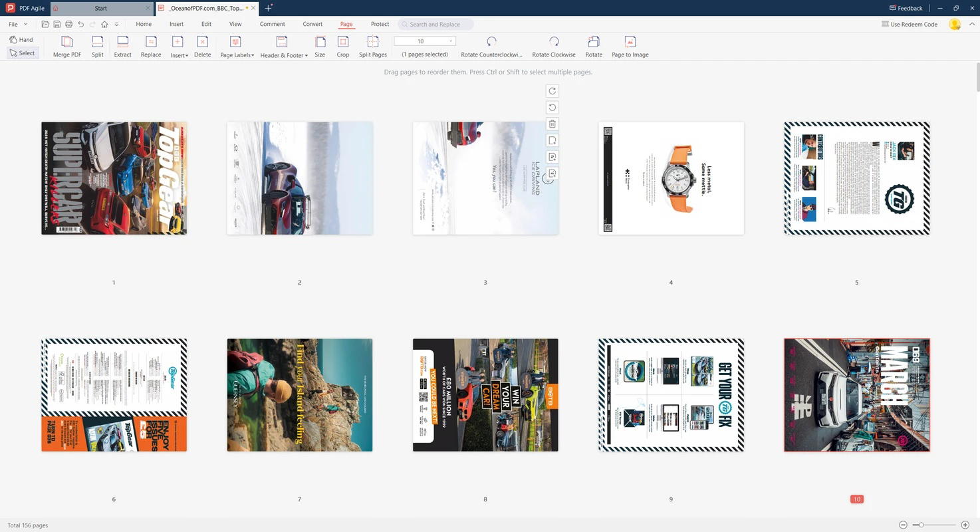Click floating insert PDF page icon
The width and height of the screenshot is (980, 532).
(x=552, y=157)
